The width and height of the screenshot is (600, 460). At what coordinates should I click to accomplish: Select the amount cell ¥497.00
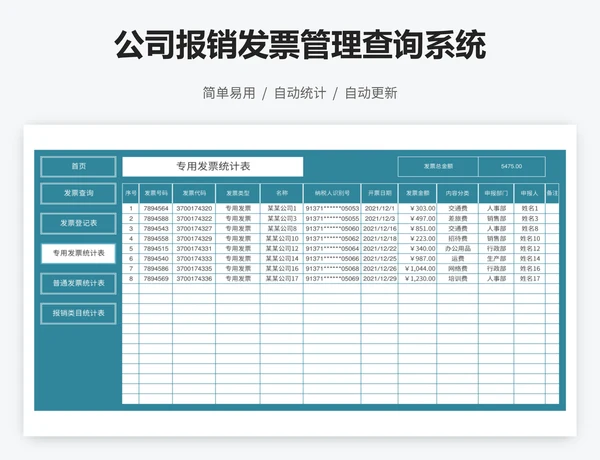click(417, 219)
